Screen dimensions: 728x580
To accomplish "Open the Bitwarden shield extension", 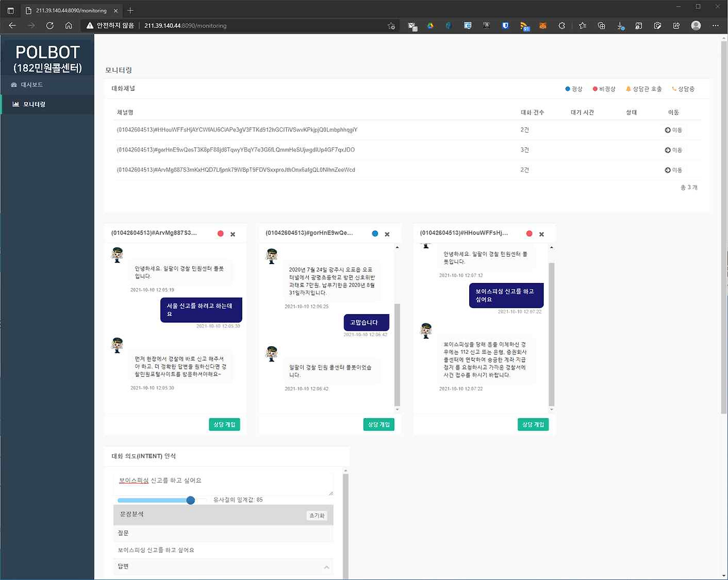I will [505, 26].
